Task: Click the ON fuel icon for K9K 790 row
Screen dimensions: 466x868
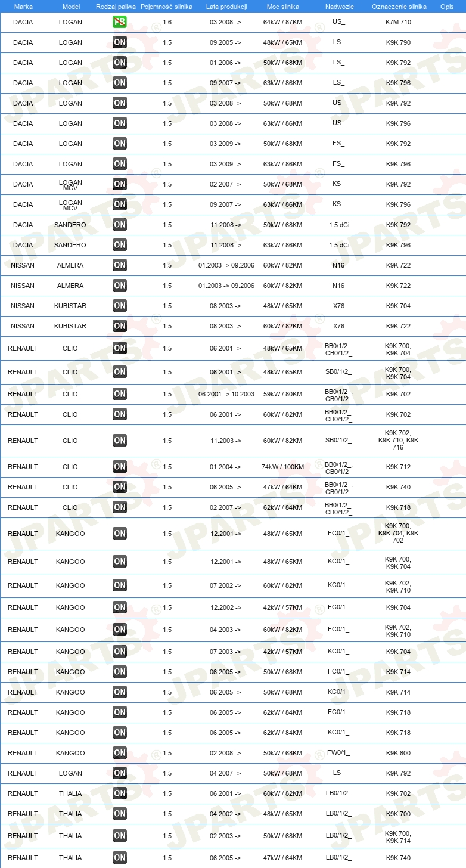Action: (120, 42)
